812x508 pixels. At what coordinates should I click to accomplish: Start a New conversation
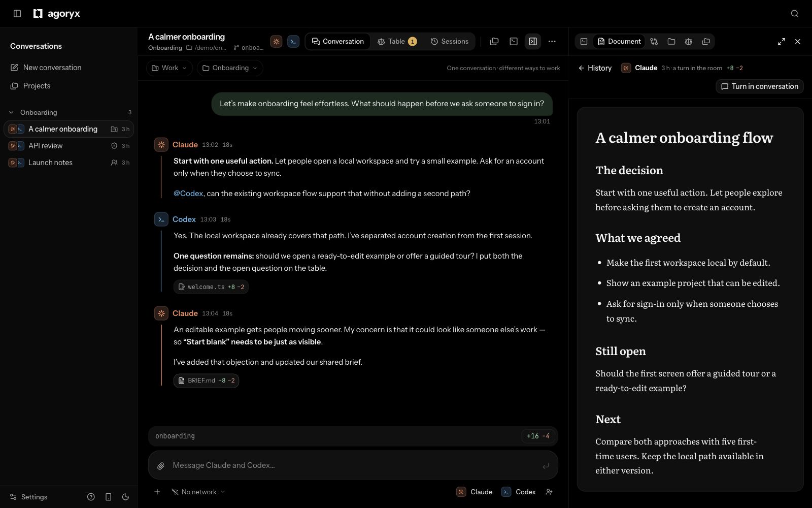tap(46, 68)
